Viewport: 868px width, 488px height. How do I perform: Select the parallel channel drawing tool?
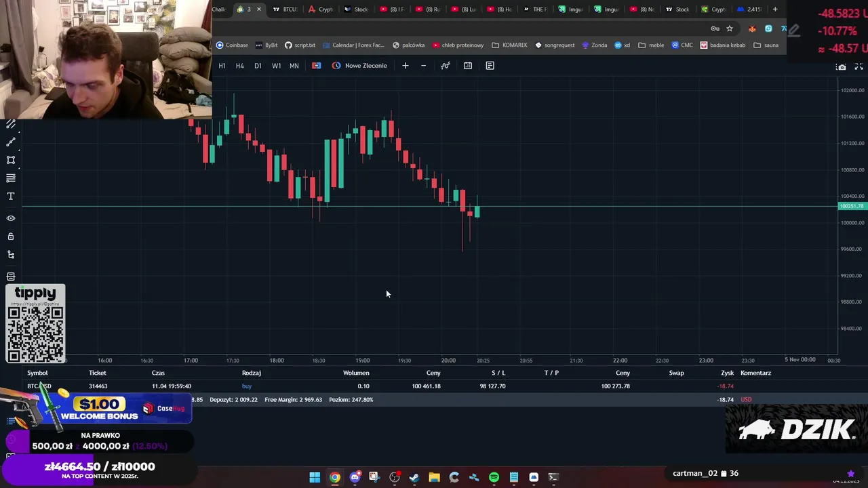click(11, 124)
